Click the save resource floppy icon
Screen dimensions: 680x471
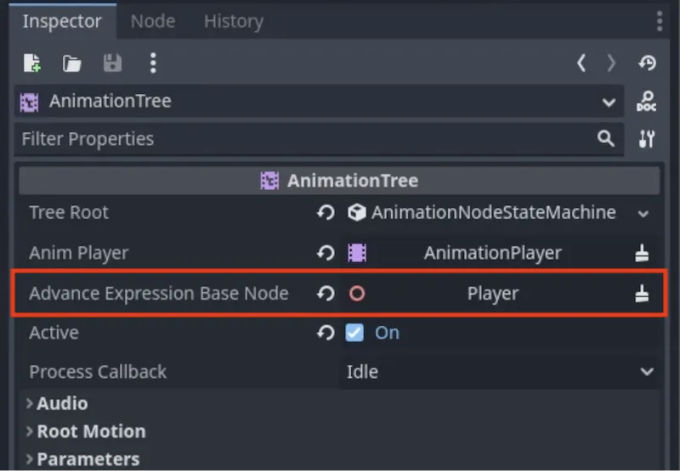[x=112, y=63]
